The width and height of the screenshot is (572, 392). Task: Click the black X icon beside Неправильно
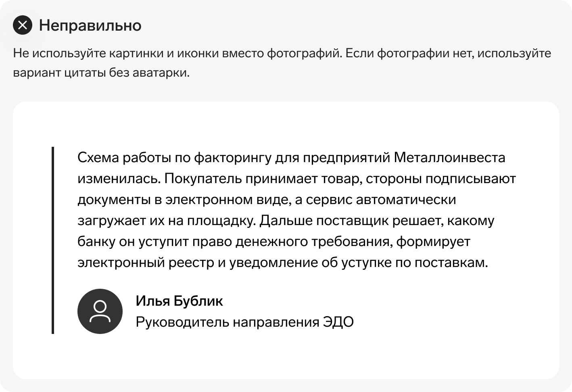[23, 25]
